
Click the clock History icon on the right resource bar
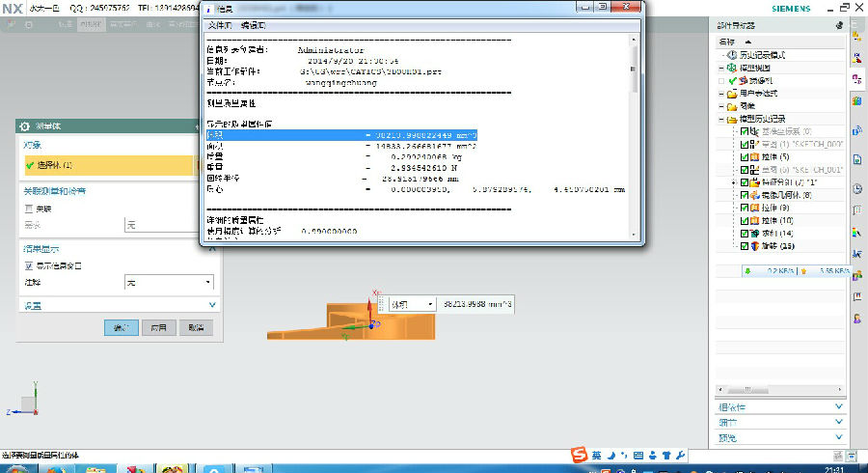[x=857, y=188]
